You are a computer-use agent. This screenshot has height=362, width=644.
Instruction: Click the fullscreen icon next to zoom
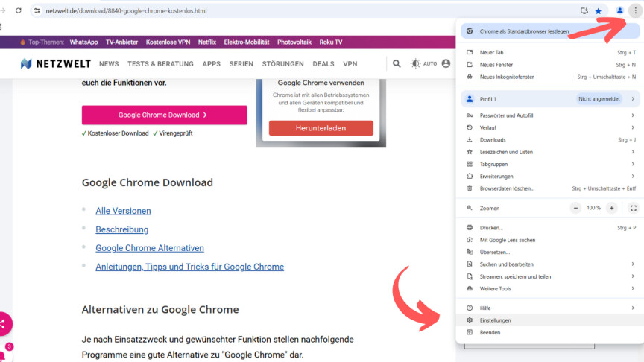(633, 208)
